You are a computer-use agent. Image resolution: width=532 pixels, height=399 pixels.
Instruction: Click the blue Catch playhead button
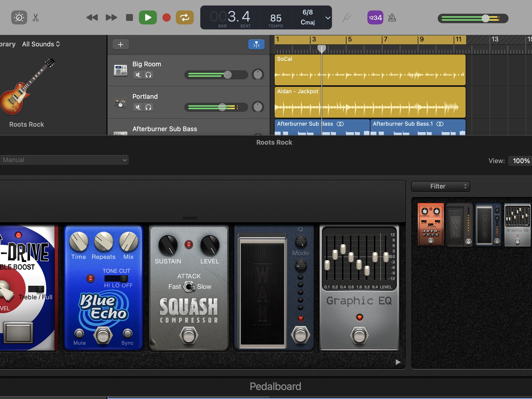[256, 45]
